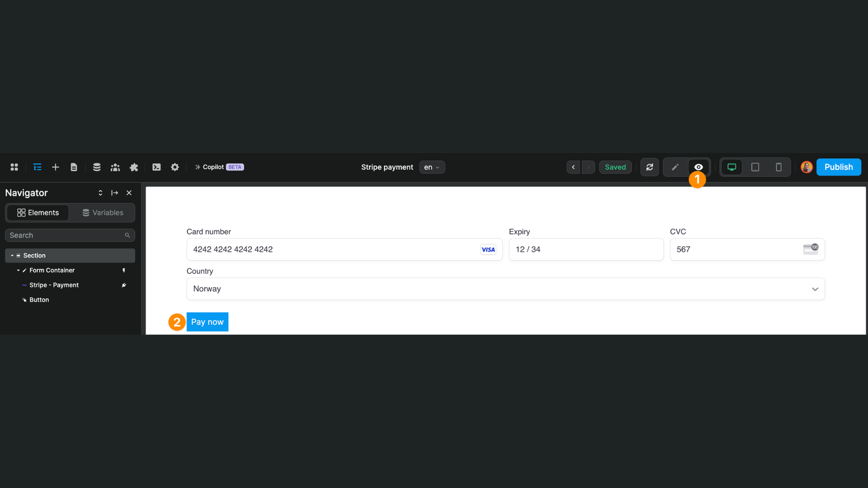Click the sync refresh icon

pos(649,167)
